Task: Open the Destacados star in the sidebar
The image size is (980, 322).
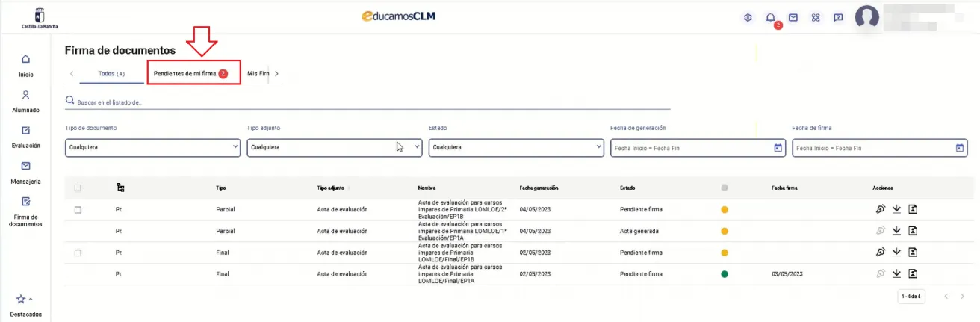Action: coord(21,300)
